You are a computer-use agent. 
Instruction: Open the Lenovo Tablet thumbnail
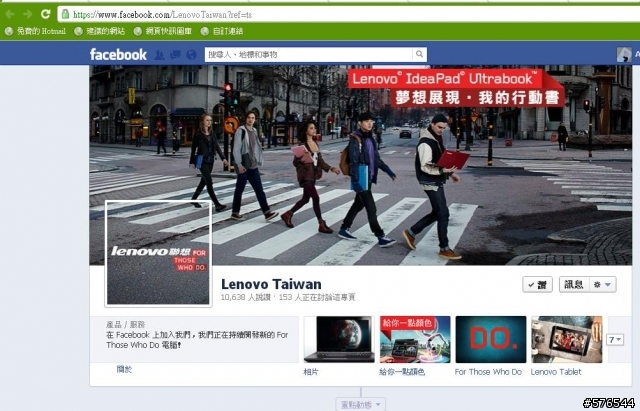[x=567, y=339]
